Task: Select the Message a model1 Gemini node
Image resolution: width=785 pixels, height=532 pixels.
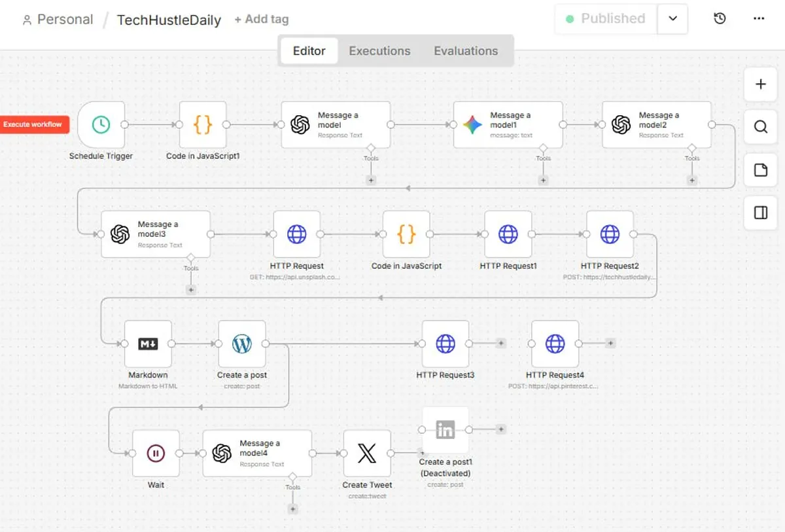Action: 508,124
